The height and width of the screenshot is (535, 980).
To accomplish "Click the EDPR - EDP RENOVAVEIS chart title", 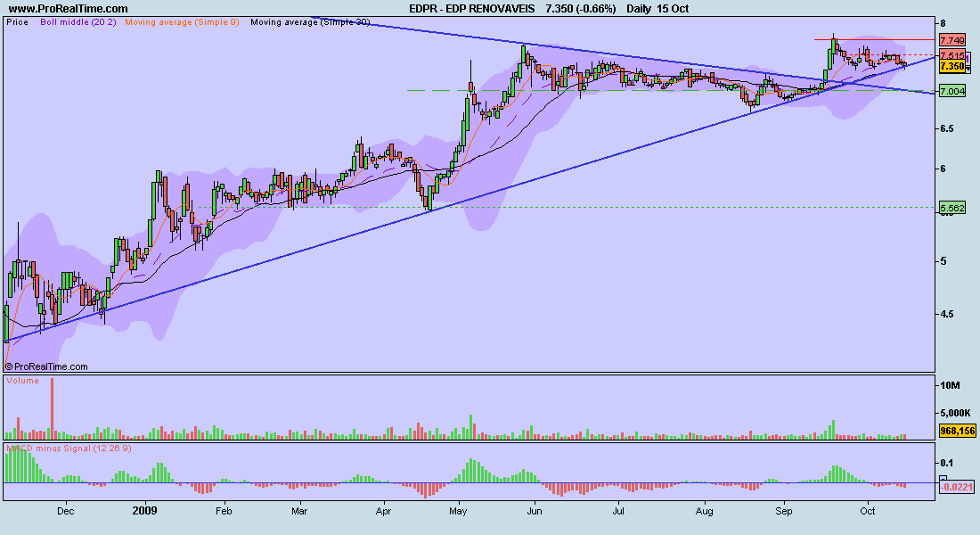I will coord(472,9).
